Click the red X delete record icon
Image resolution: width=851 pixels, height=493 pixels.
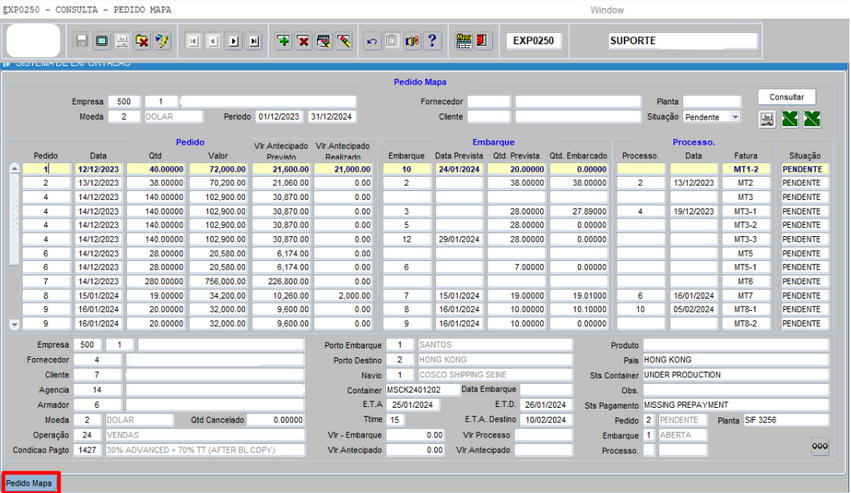(x=303, y=41)
